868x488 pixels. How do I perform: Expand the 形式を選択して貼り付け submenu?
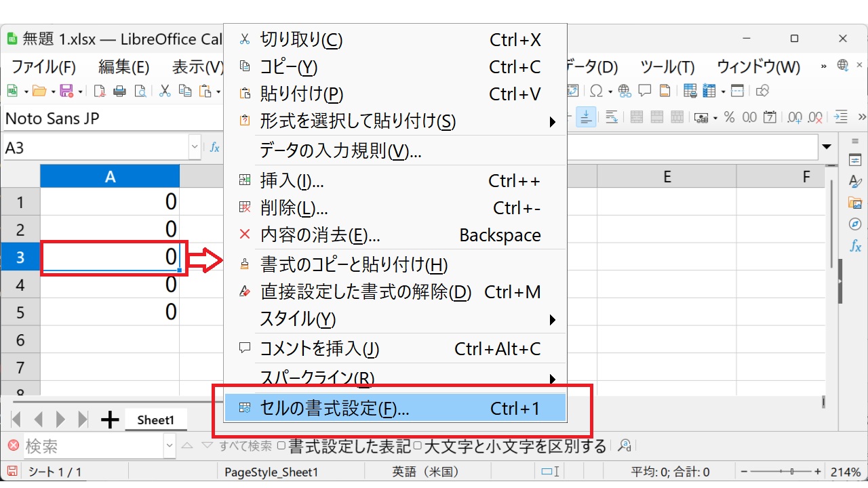tap(552, 122)
